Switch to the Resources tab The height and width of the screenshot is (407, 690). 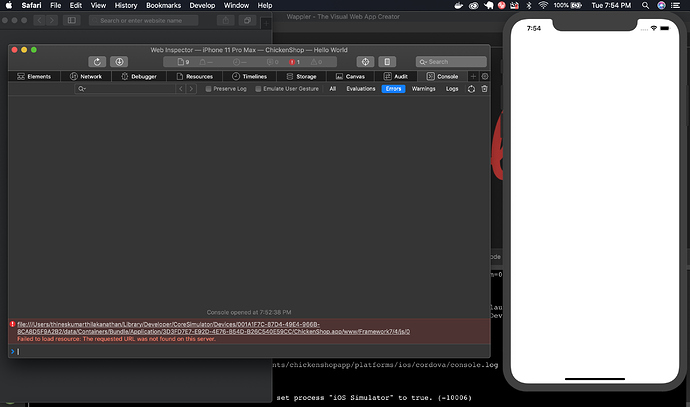[x=195, y=77]
